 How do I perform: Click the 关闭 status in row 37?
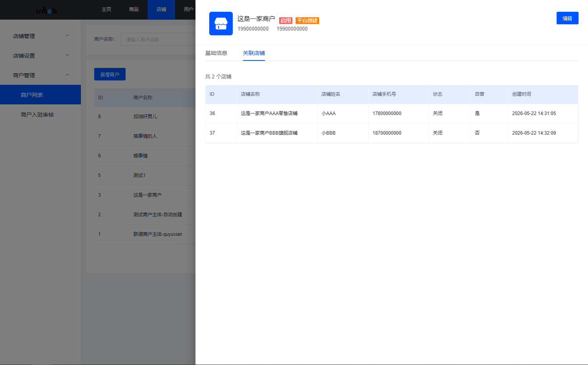point(438,133)
